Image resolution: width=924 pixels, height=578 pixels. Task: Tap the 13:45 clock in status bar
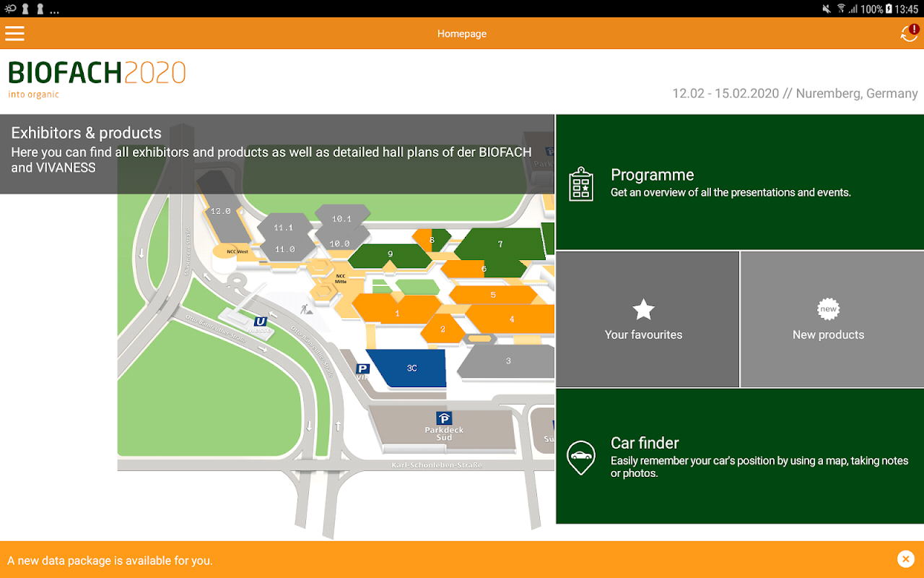(x=907, y=9)
